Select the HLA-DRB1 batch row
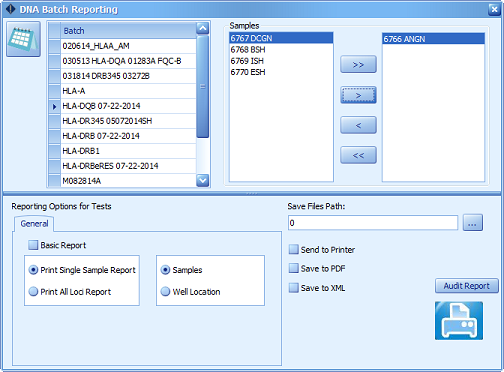 [x=128, y=151]
